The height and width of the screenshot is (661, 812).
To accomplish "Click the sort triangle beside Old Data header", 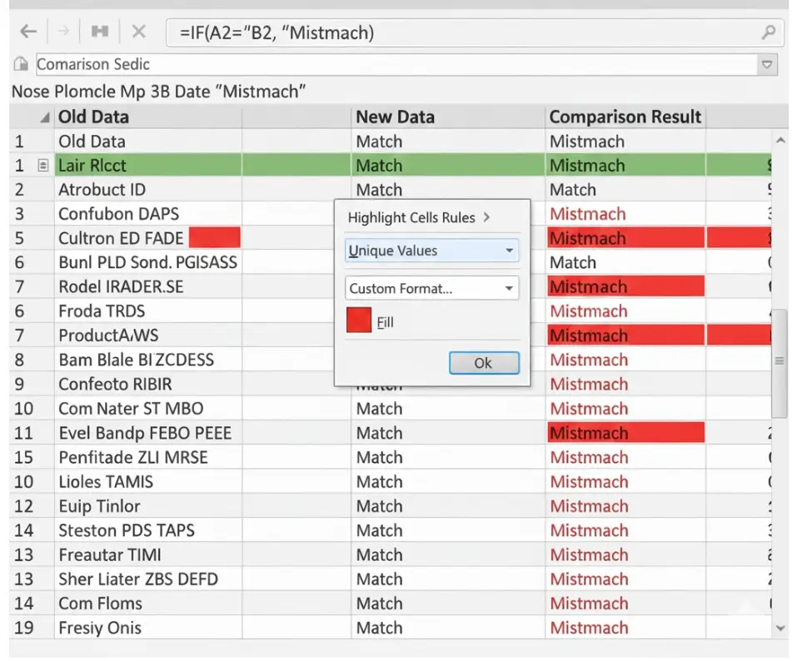I will [44, 117].
